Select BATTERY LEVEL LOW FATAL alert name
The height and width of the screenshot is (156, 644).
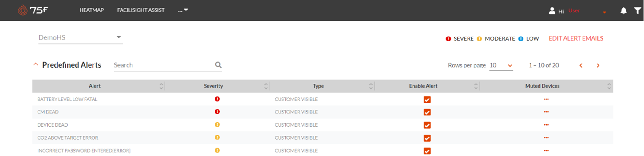click(67, 99)
